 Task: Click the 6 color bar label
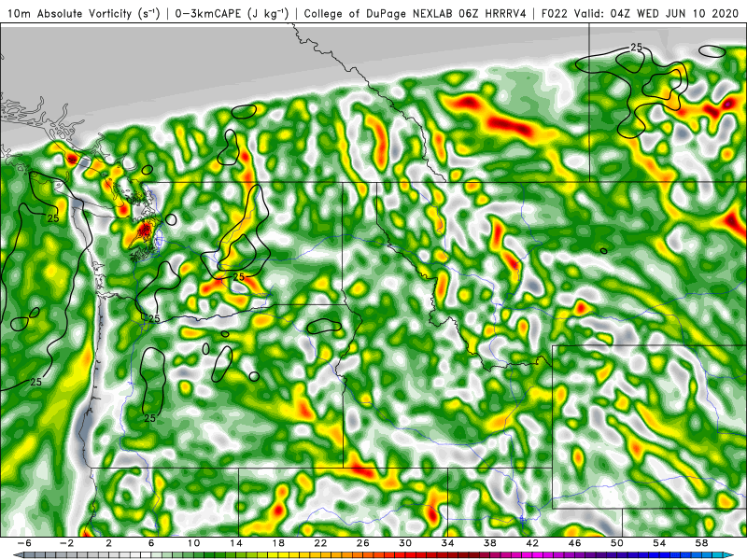[x=151, y=543]
